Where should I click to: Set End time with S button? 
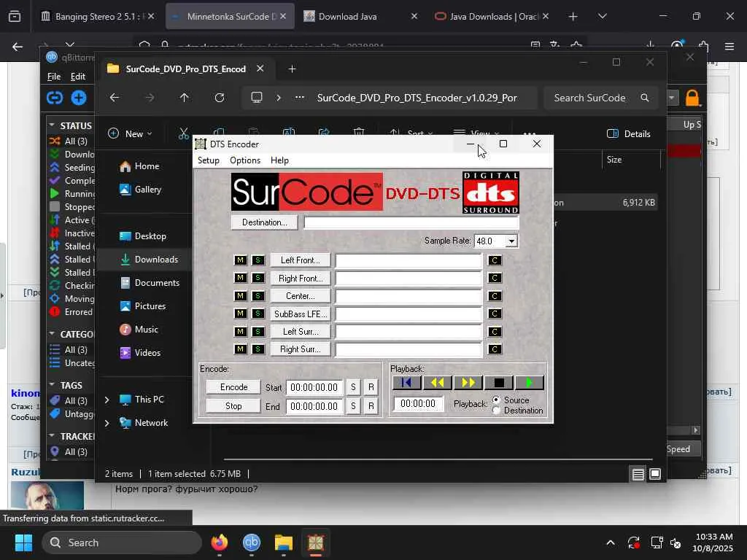pyautogui.click(x=353, y=406)
